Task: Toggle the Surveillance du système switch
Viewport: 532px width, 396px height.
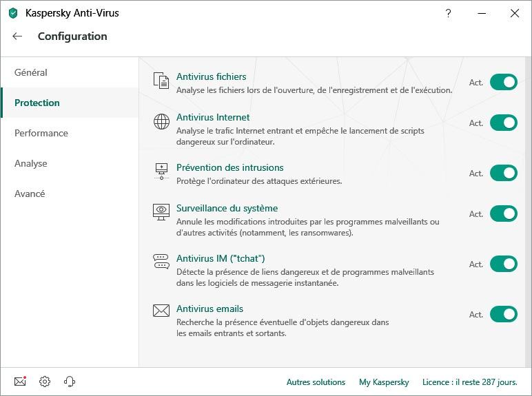Action: click(504, 213)
